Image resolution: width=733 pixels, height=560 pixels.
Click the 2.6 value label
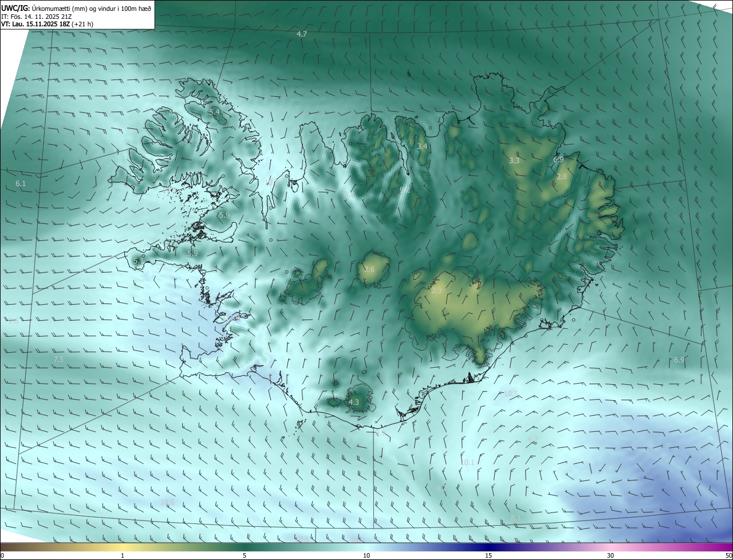pyautogui.click(x=369, y=270)
